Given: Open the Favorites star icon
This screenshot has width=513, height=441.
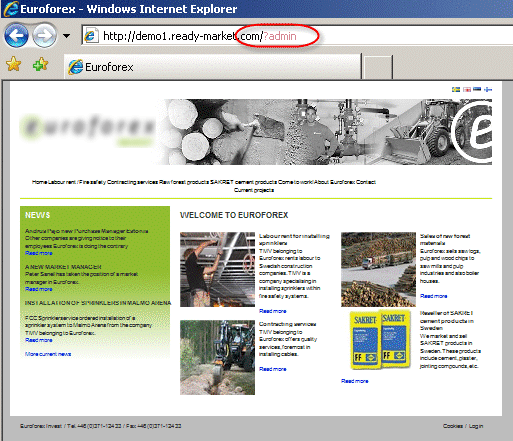Looking at the screenshot, I should pyautogui.click(x=13, y=64).
